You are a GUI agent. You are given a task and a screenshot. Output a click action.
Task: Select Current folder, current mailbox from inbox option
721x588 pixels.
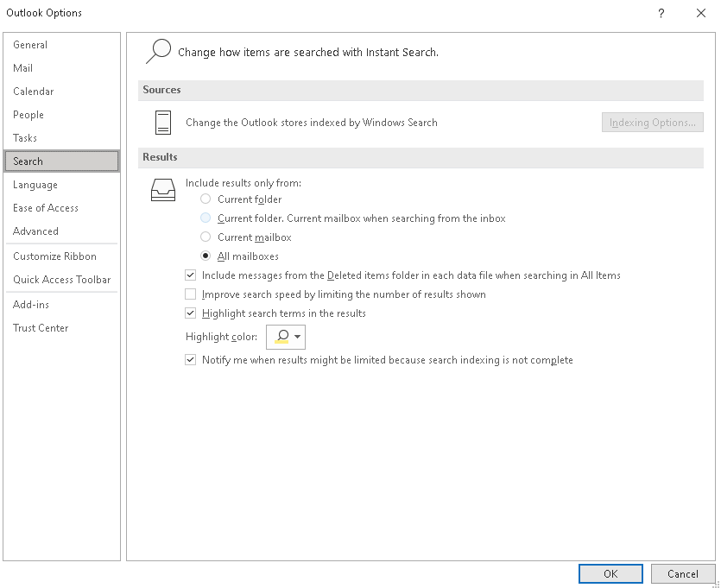(206, 218)
